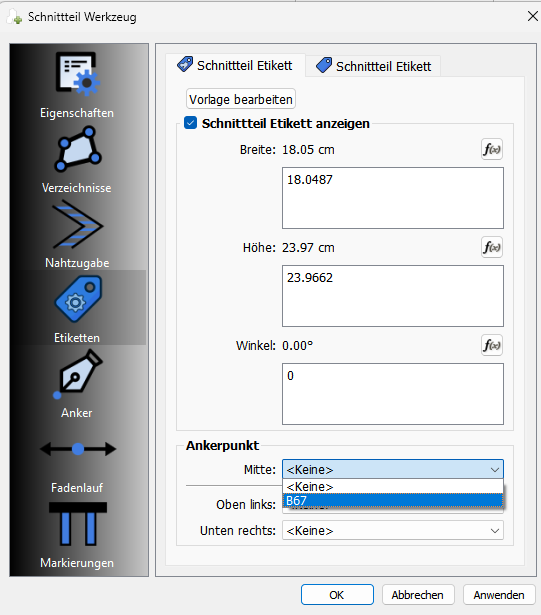Select the Etiketten tag icon
Image resolution: width=541 pixels, height=615 pixels.
pyautogui.click(x=77, y=299)
